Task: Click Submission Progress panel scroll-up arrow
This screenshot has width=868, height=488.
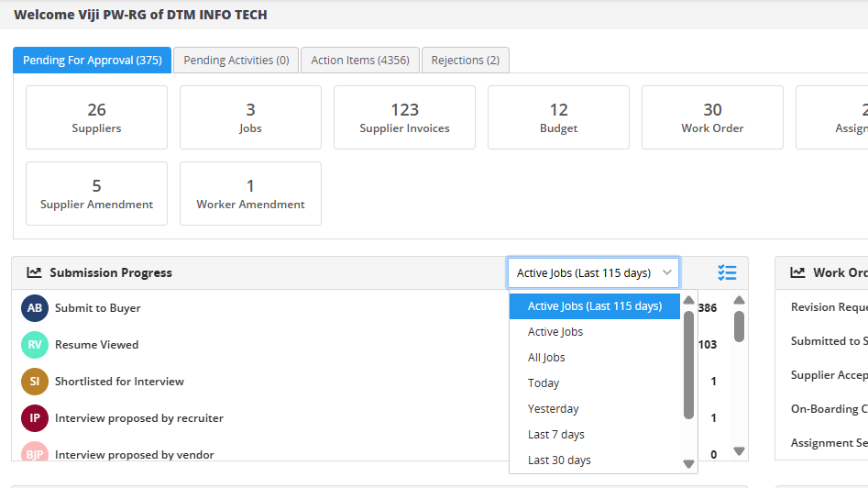Action: click(x=739, y=300)
